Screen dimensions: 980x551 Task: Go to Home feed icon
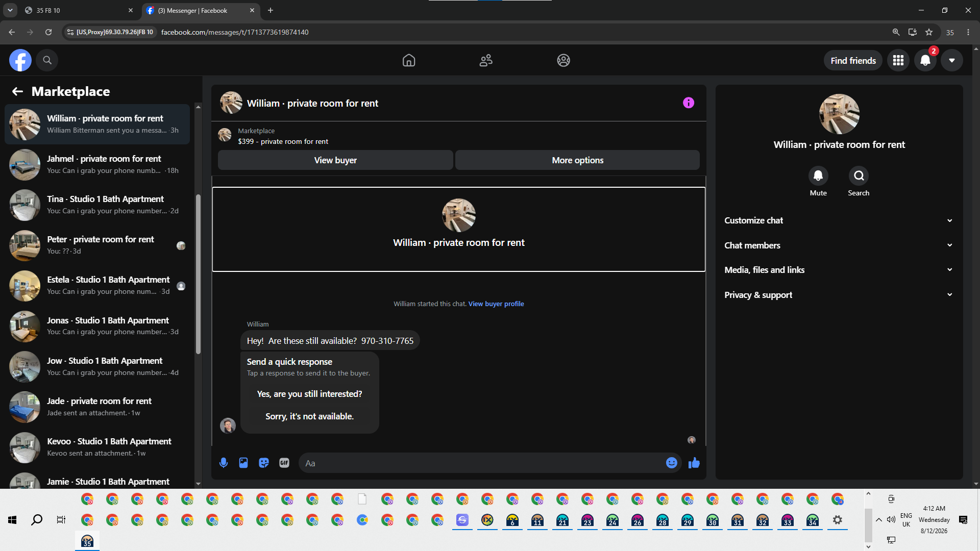(409, 60)
